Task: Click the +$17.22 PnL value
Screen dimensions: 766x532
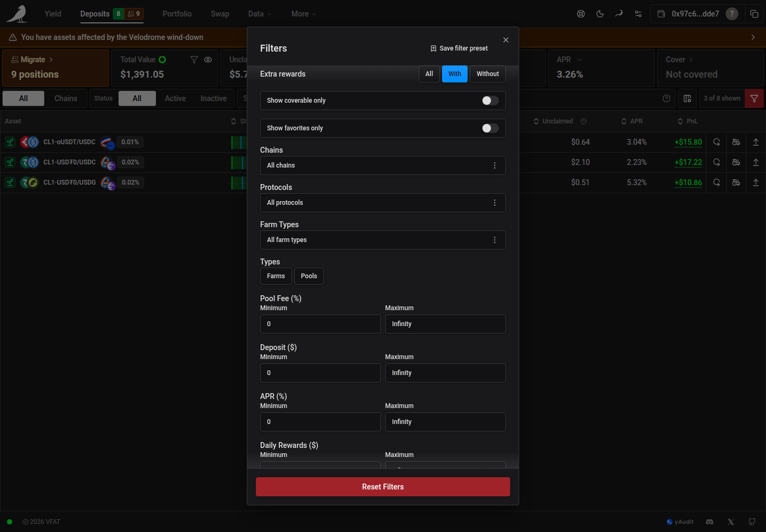Action: point(688,162)
